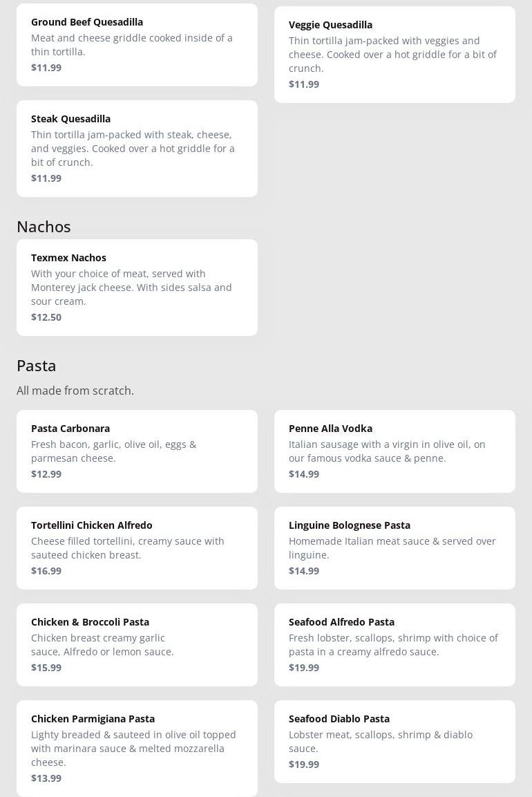Open the Chicken & Broccoli Pasta item
This screenshot has height=797, width=532.
[137, 644]
